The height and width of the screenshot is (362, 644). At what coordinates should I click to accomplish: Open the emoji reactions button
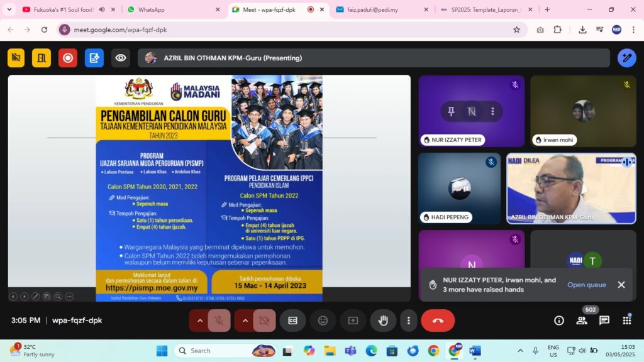point(323,321)
